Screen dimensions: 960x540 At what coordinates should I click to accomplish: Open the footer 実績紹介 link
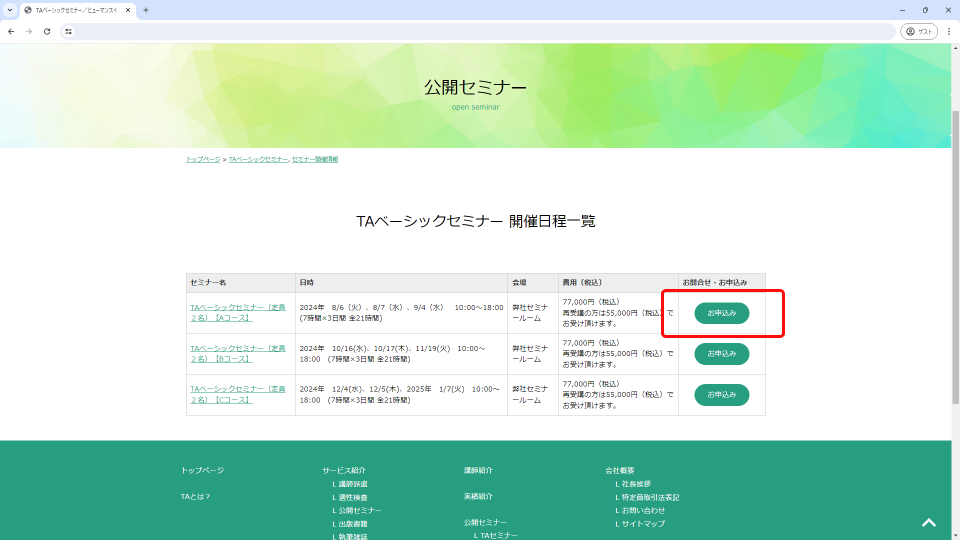click(x=478, y=497)
